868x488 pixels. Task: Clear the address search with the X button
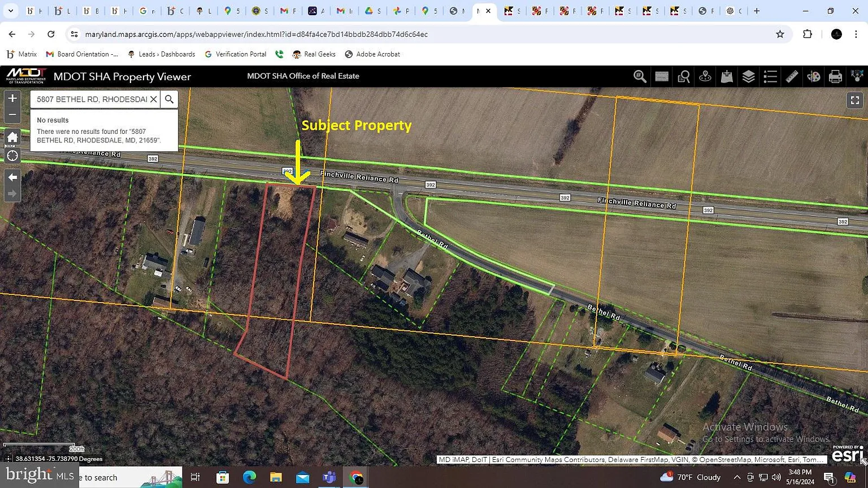(153, 99)
